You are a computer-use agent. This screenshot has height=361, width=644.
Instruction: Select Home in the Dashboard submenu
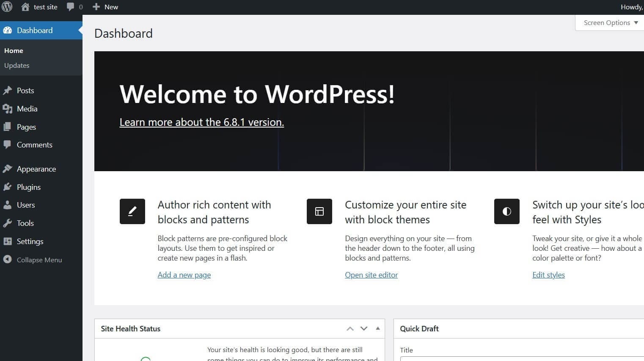coord(14,50)
